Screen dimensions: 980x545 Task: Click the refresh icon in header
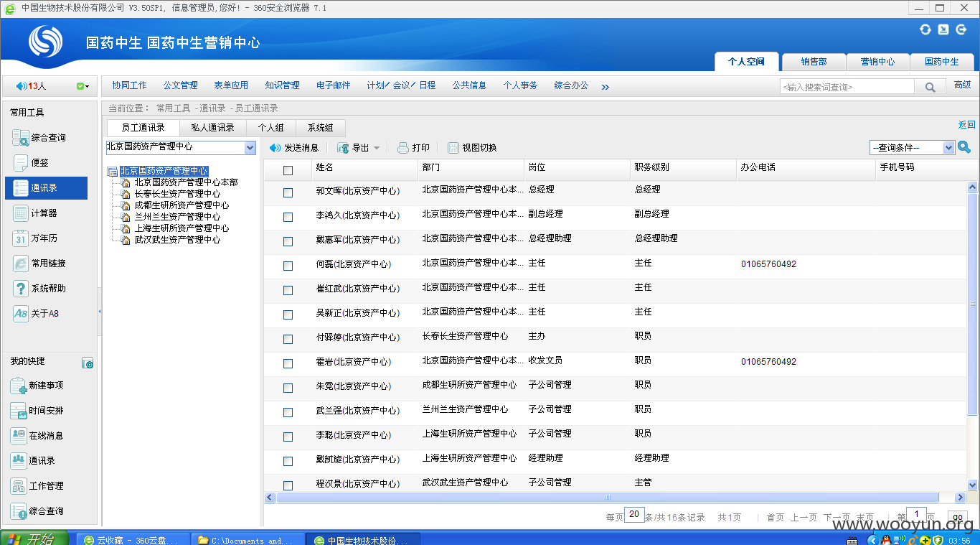(x=925, y=29)
